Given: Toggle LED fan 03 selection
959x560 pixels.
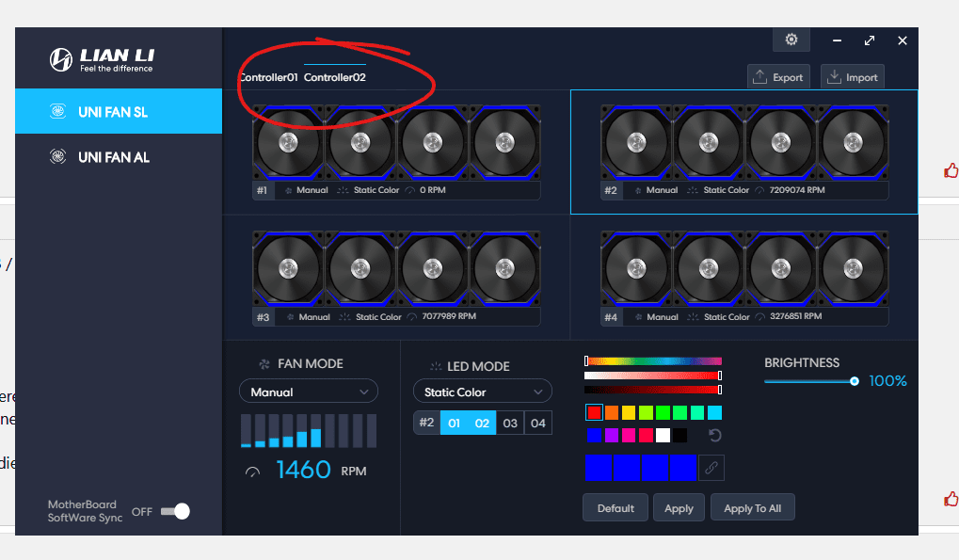Looking at the screenshot, I should pos(510,423).
